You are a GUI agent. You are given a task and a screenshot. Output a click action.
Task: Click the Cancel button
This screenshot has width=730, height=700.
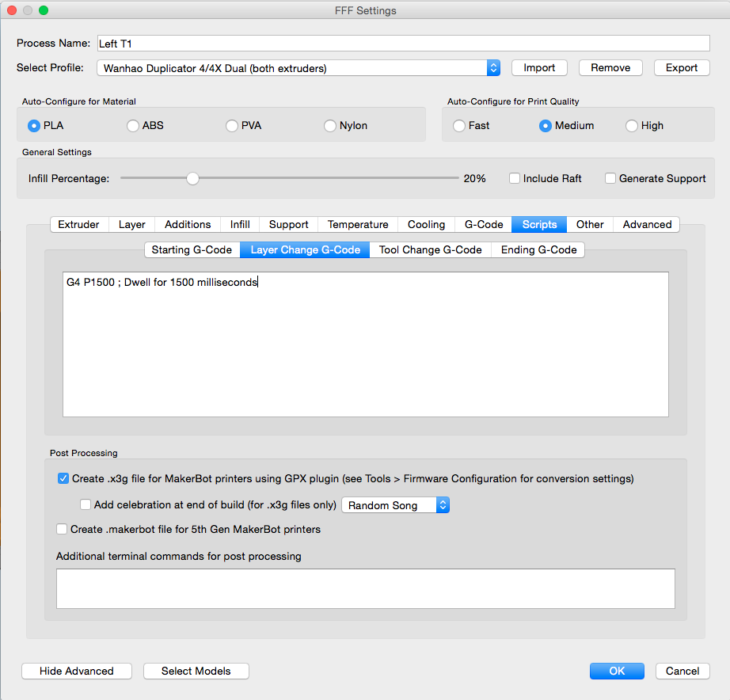click(682, 671)
